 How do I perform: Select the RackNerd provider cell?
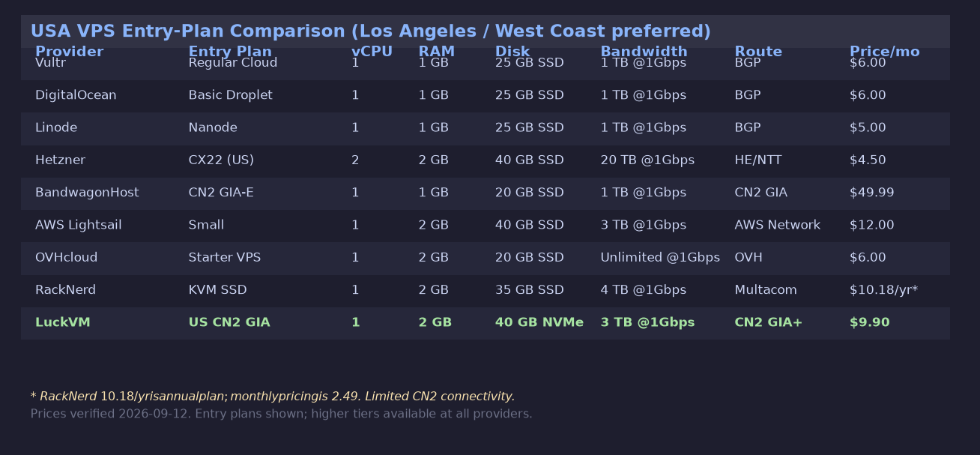point(65,290)
